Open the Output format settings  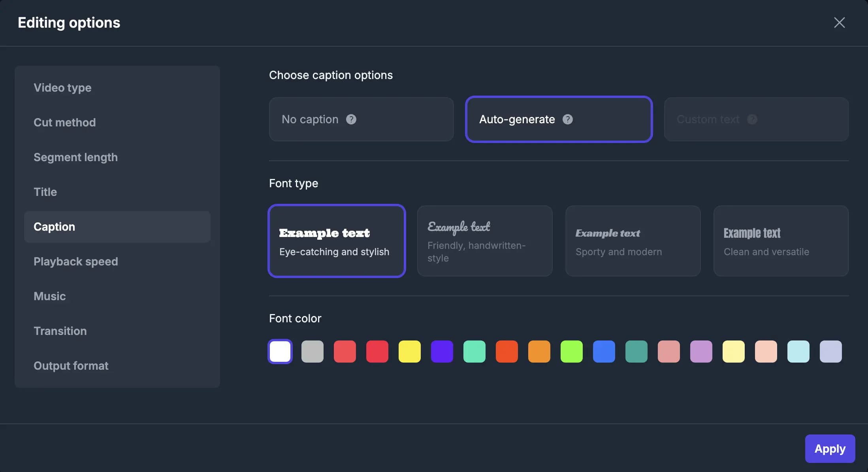pyautogui.click(x=71, y=366)
